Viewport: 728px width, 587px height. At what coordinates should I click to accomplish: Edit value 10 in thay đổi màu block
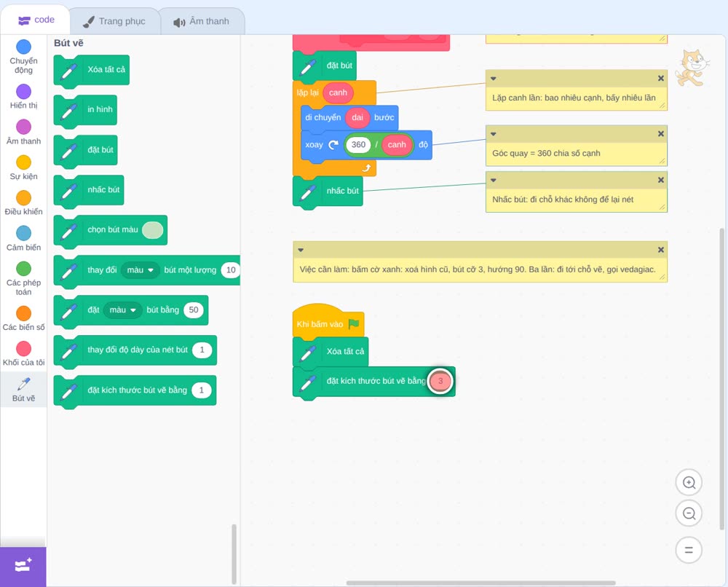click(231, 269)
